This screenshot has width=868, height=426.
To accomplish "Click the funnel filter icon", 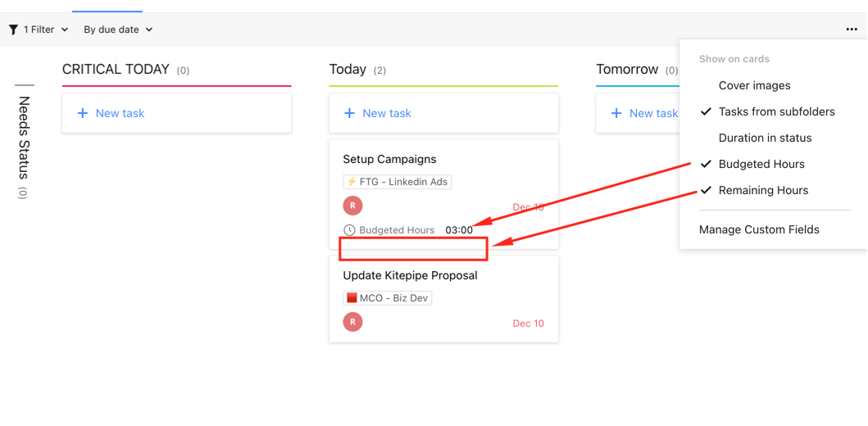I will click(x=13, y=29).
